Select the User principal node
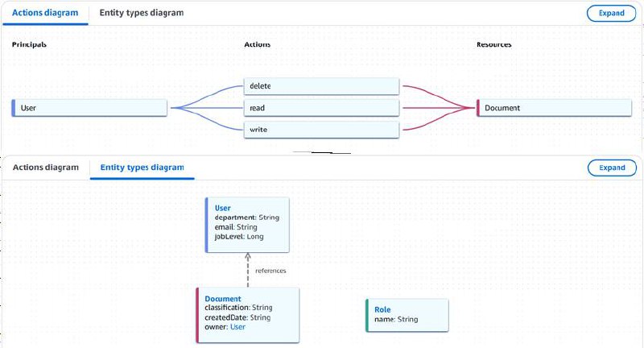Viewport: 644px width, 348px height. (x=89, y=108)
